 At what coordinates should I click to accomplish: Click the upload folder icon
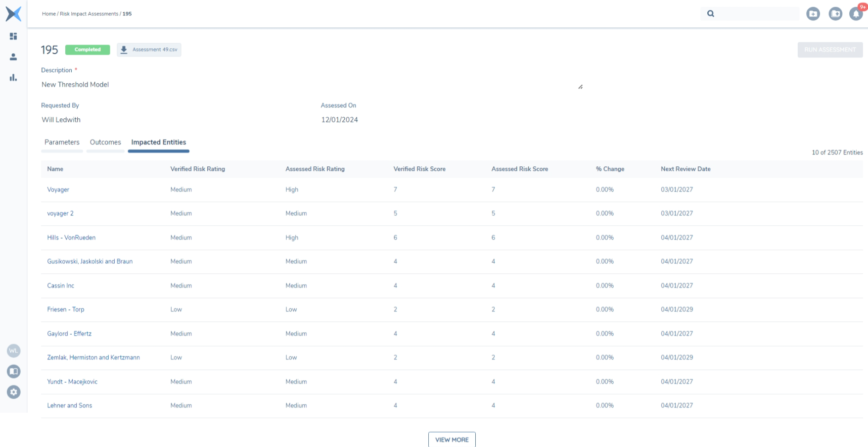pyautogui.click(x=835, y=14)
